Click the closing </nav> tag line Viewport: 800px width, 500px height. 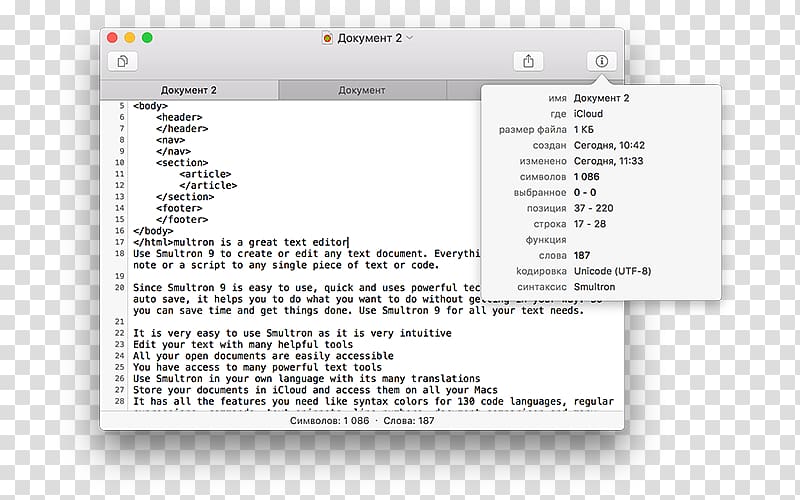tap(173, 152)
